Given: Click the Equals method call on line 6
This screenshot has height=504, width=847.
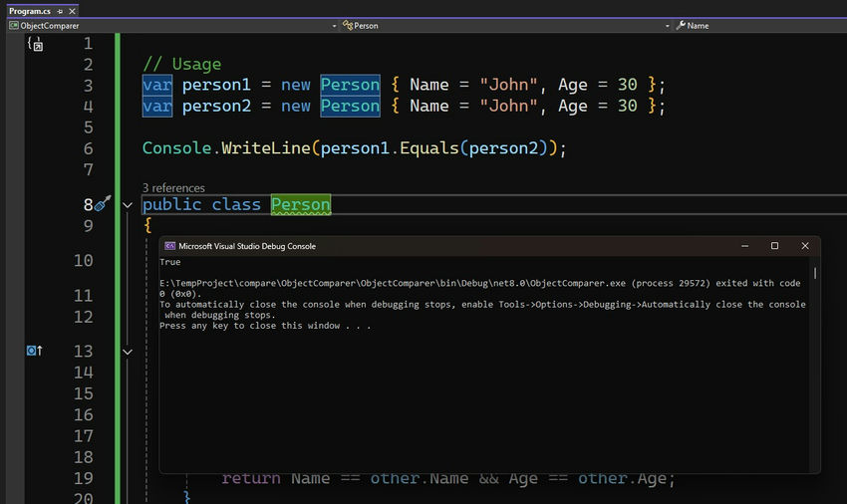Looking at the screenshot, I should tap(428, 148).
